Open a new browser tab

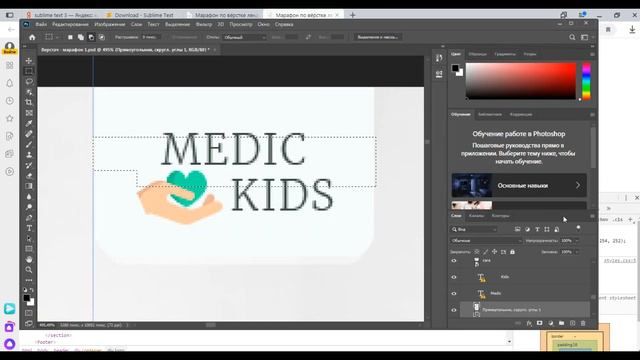353,15
